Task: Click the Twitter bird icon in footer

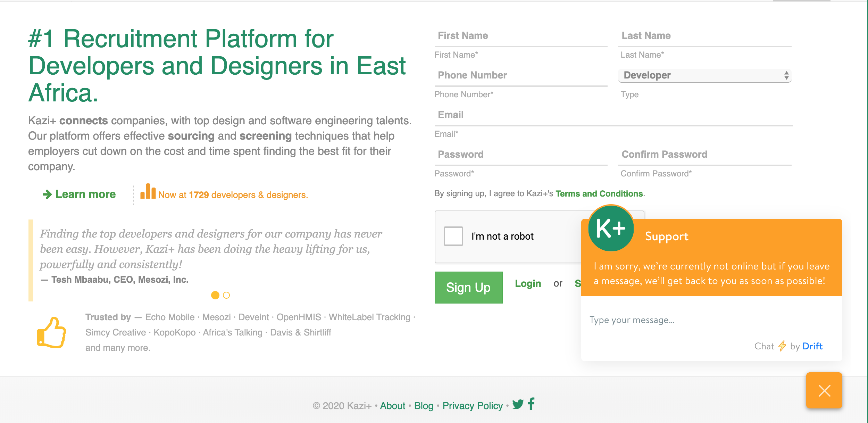Action: pyautogui.click(x=518, y=404)
